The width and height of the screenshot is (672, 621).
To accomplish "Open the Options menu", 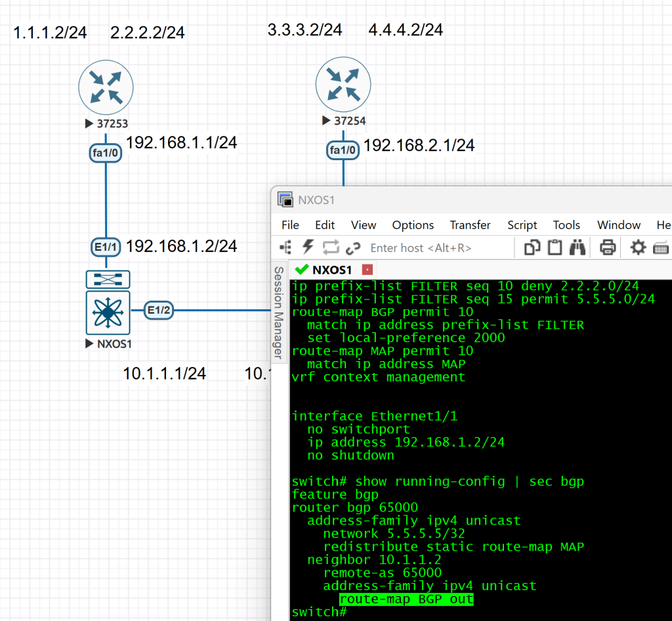I will [x=413, y=225].
